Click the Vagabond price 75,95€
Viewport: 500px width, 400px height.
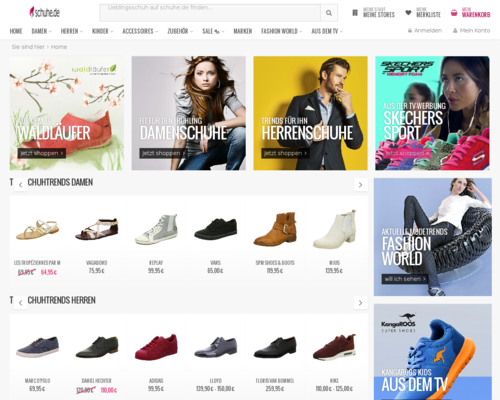(97, 271)
